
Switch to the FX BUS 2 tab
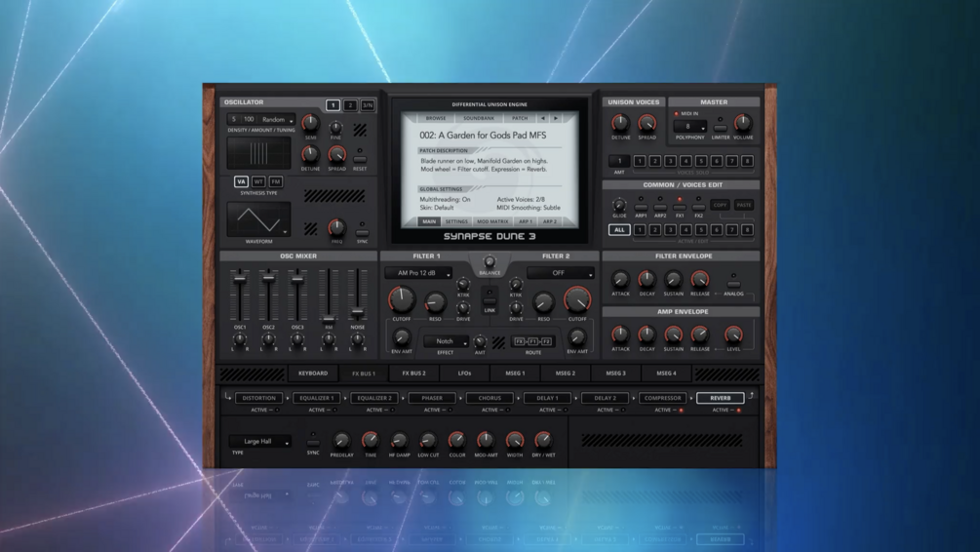tap(413, 374)
